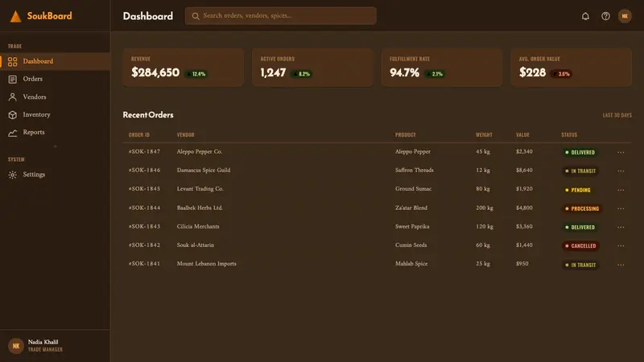Viewport: 644px width, 362px height.
Task: Click the Settings gear icon in sidebar
Action: [13, 175]
